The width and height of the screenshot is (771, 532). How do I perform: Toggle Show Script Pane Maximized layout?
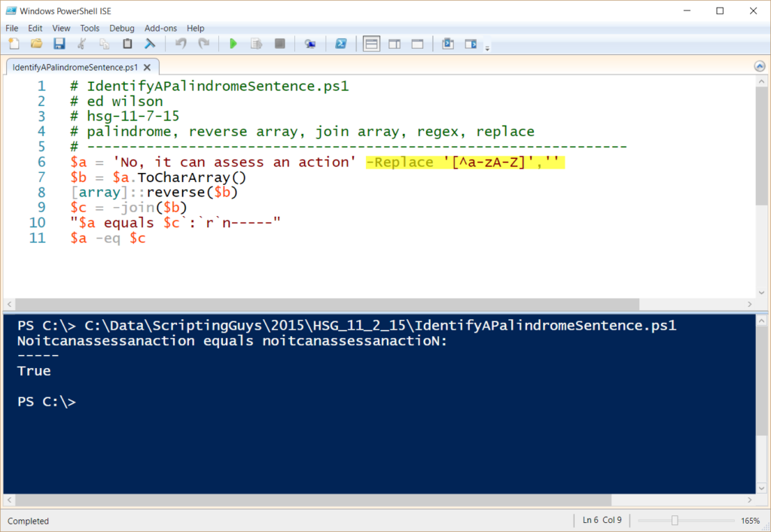(x=417, y=44)
